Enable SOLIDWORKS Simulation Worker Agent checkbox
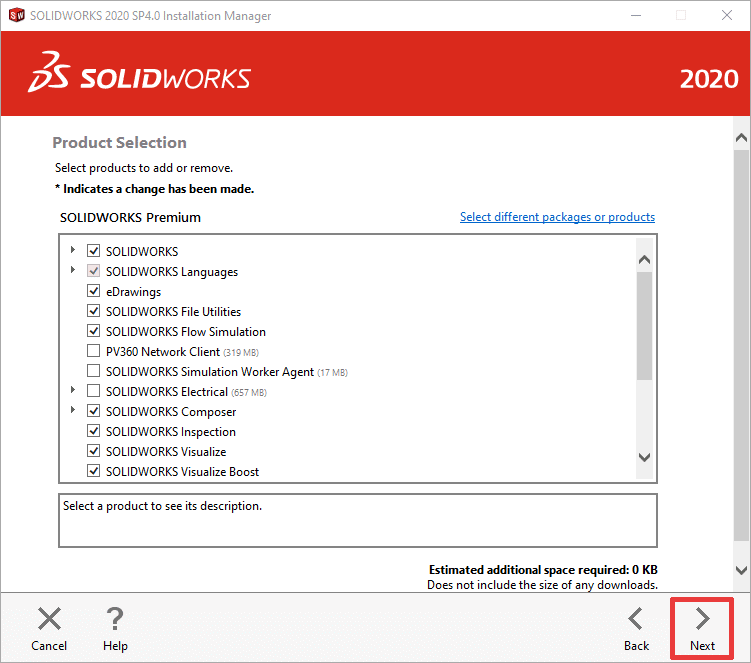 click(93, 371)
